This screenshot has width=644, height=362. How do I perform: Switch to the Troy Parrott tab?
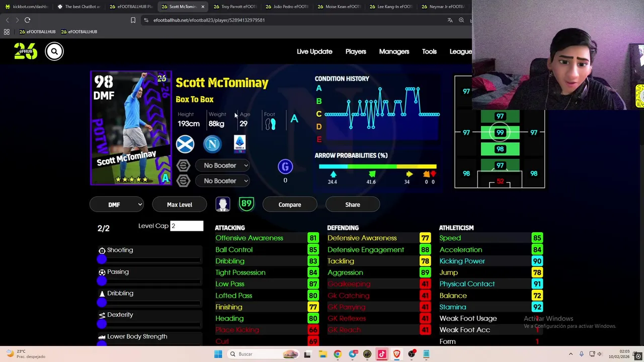[234, 7]
